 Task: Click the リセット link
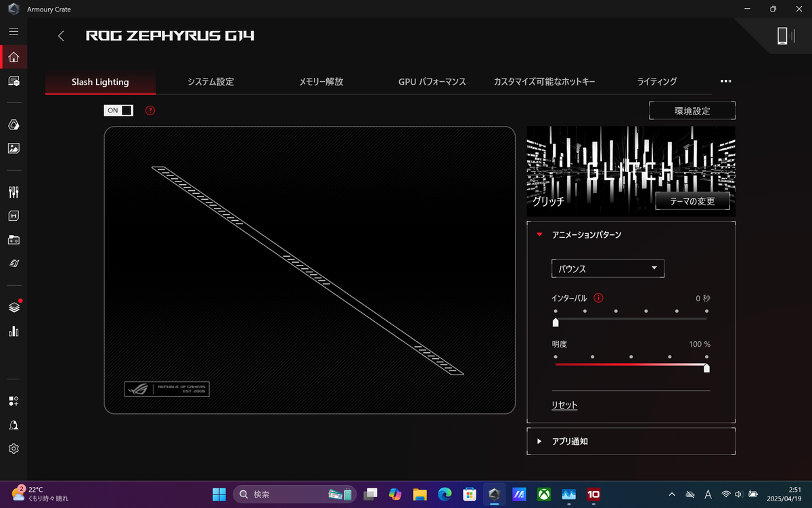[564, 405]
